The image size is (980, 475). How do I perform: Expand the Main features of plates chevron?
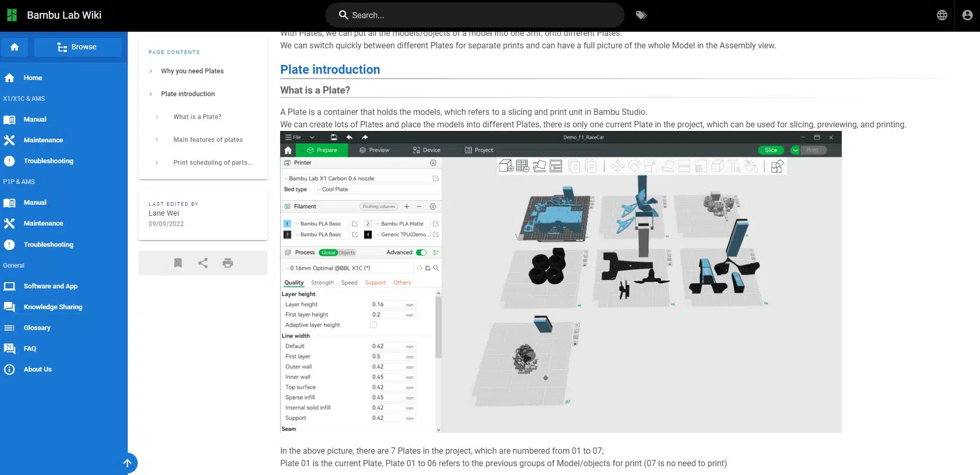coord(157,140)
